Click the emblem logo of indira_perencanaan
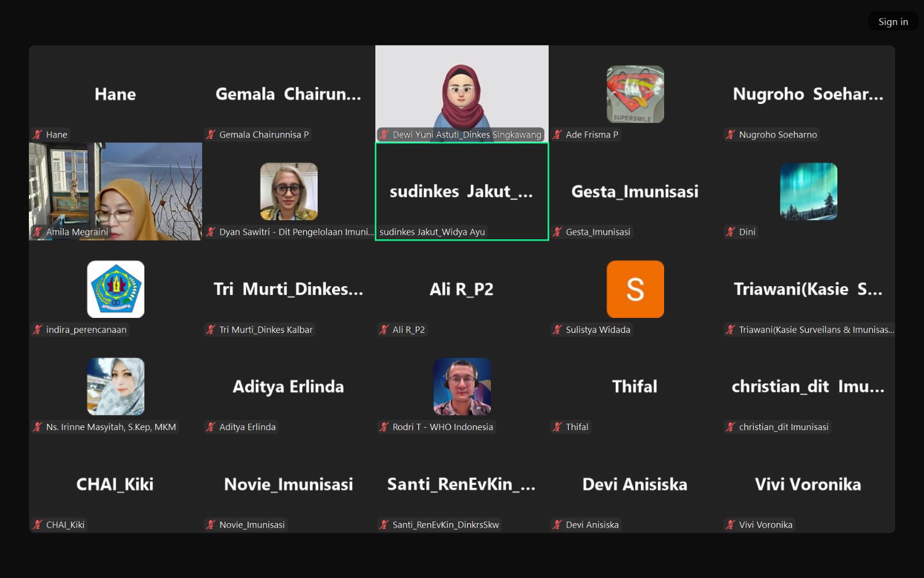The image size is (924, 578). click(115, 289)
